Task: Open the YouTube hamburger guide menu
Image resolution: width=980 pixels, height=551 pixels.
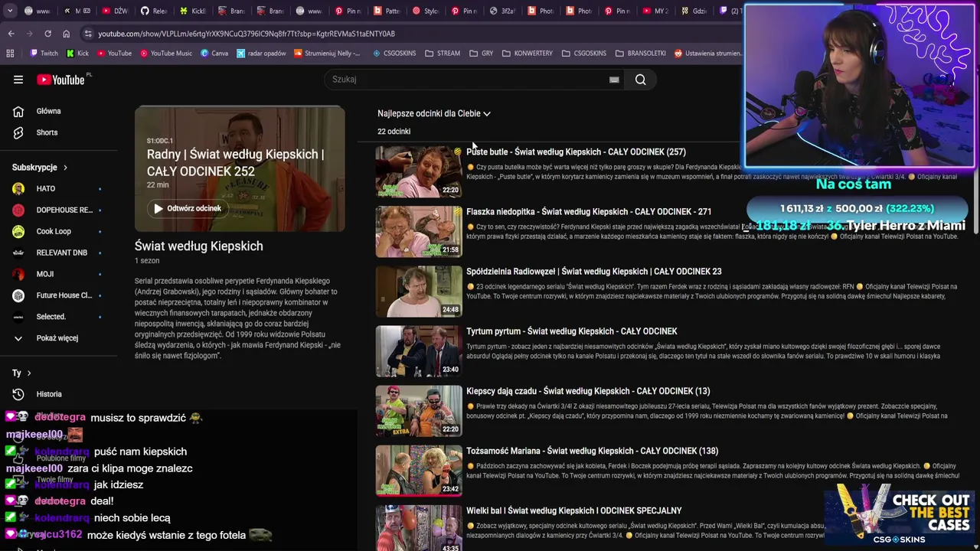Action: click(18, 80)
